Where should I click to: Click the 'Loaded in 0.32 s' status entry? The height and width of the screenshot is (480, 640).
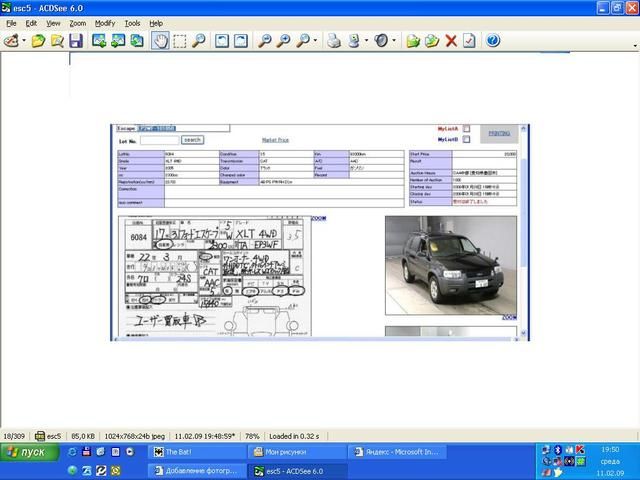[x=294, y=436]
